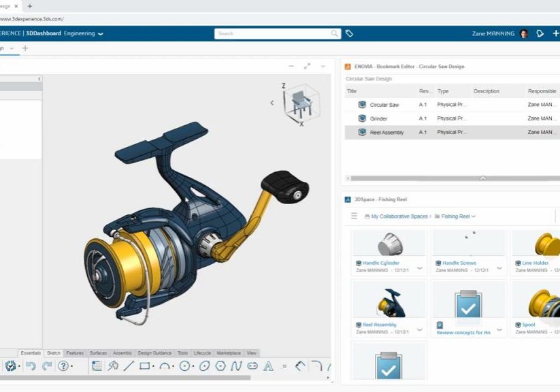The image size is (560, 392).
Task: Switch to the Assembly tab
Action: tap(122, 353)
